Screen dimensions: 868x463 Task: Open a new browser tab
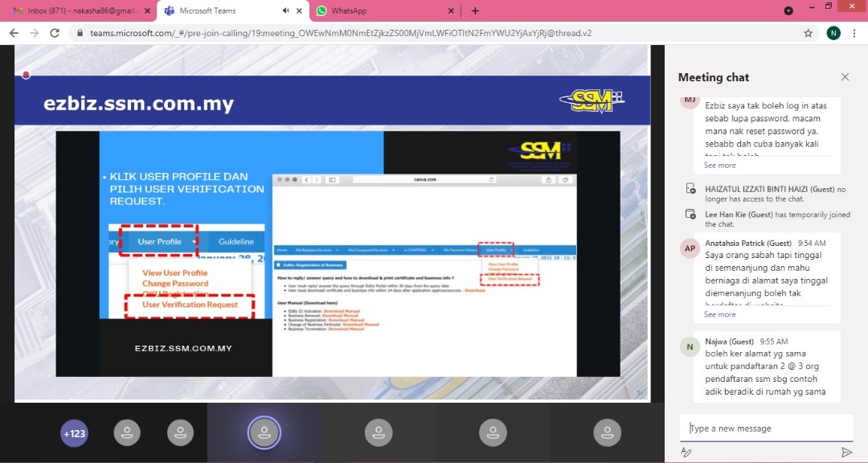point(475,10)
